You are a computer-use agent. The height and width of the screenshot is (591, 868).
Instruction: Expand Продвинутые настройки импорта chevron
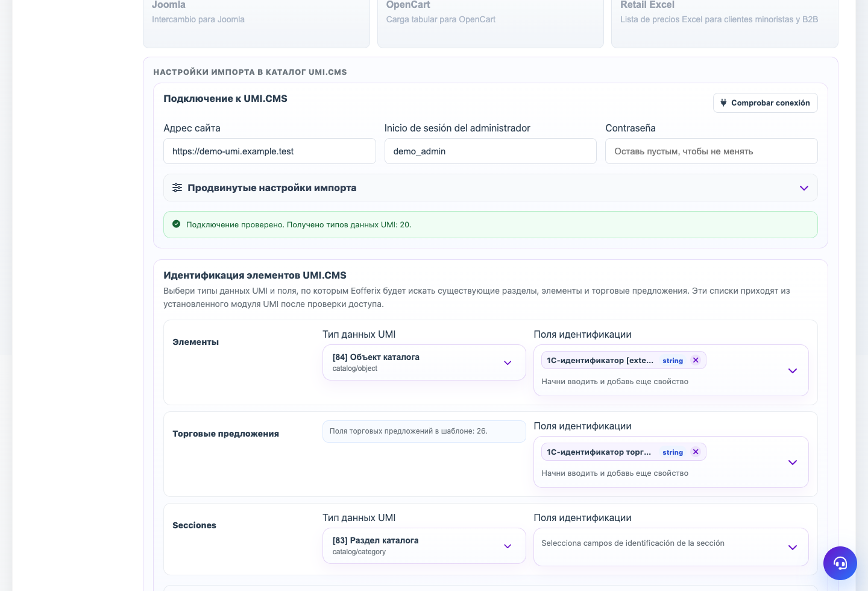pos(804,188)
